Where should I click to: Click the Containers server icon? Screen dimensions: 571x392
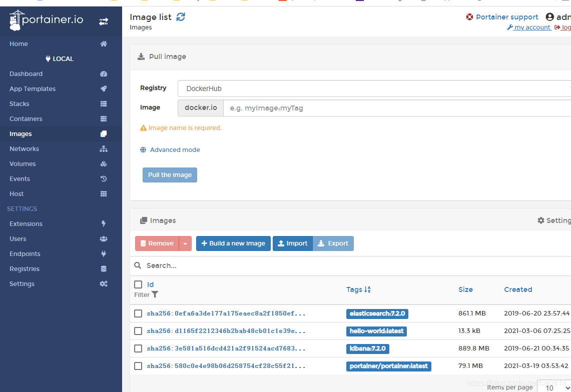click(x=104, y=118)
